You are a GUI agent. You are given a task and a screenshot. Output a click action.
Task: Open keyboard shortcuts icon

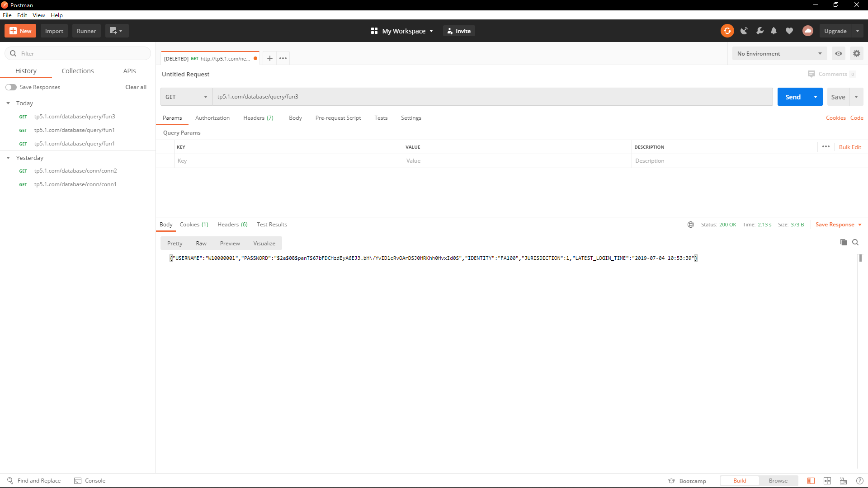point(844,481)
